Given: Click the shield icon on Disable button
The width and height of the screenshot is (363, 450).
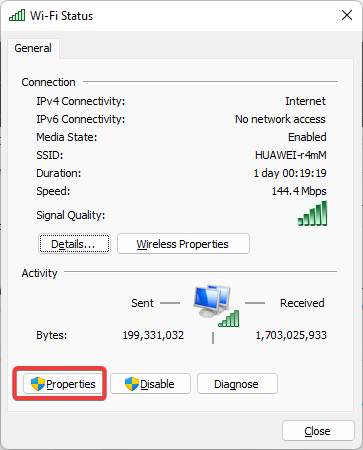Looking at the screenshot, I should (132, 384).
